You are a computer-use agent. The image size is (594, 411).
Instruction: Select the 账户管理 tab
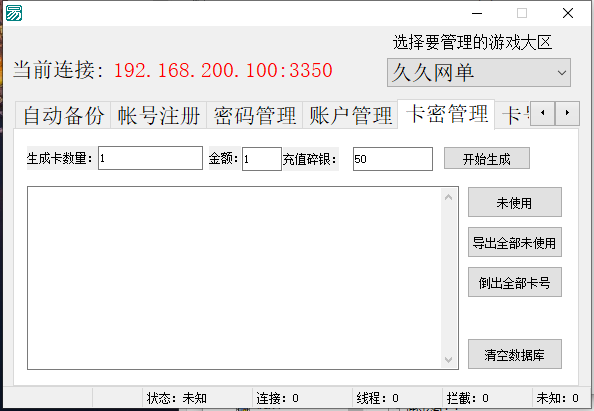pyautogui.click(x=350, y=115)
